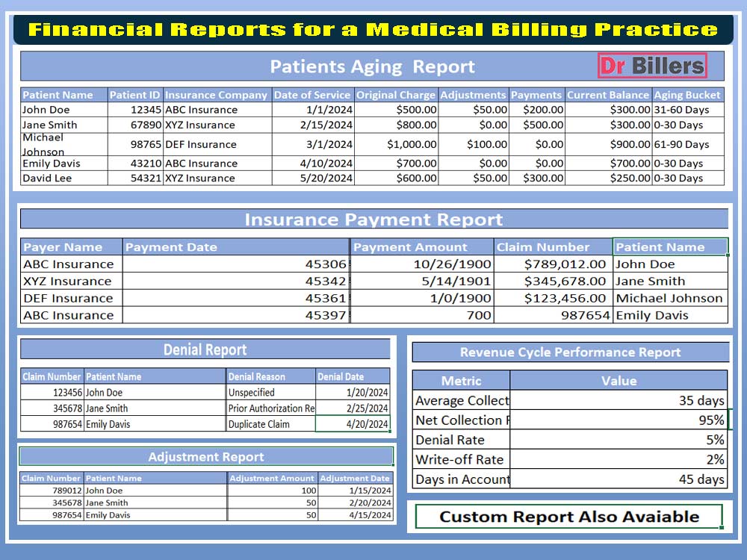Viewport: 747px width, 560px height.
Task: Click the 'Duplicate Claim' denial reason
Action: [x=270, y=424]
